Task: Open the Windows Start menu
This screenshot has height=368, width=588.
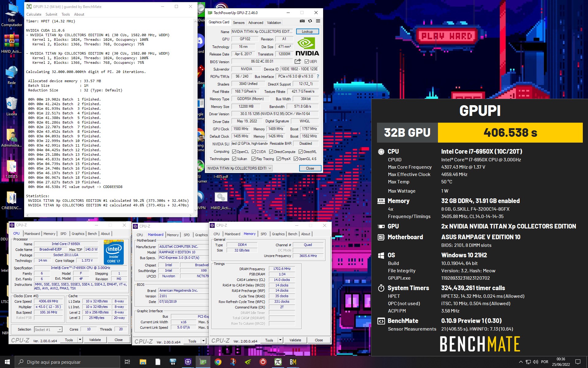Action: click(x=7, y=362)
